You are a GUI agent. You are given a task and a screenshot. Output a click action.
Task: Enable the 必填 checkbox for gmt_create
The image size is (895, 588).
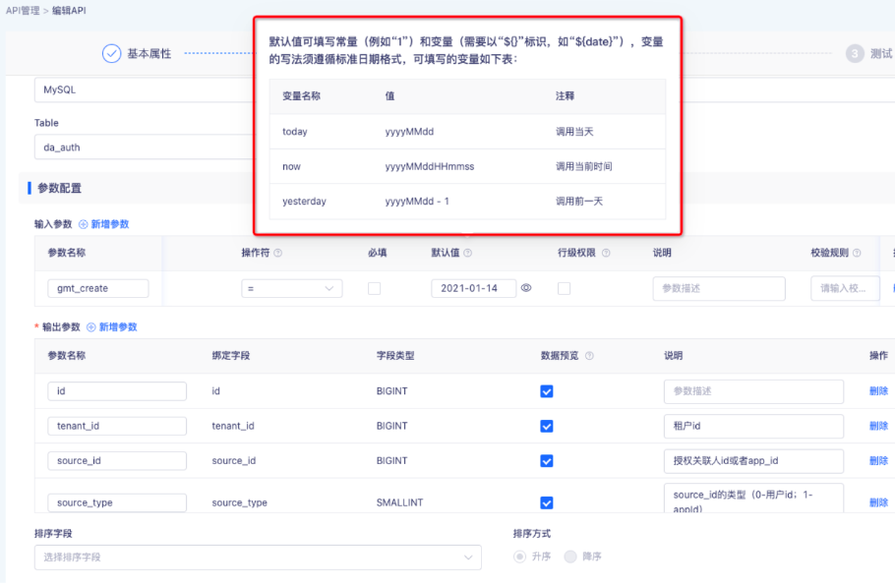pyautogui.click(x=374, y=288)
